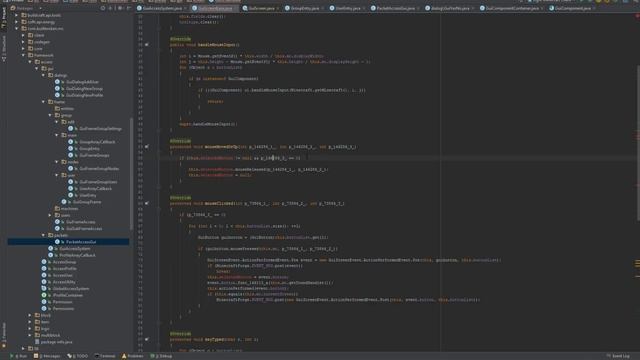Open the AccessProfile class
This screenshot has width=640, height=360.
[64, 269]
